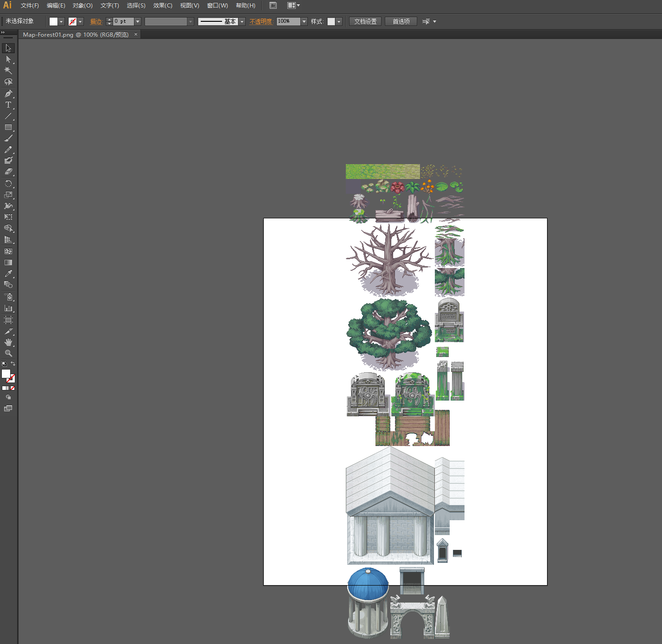Swap fill and stroke colors

pos(13,363)
